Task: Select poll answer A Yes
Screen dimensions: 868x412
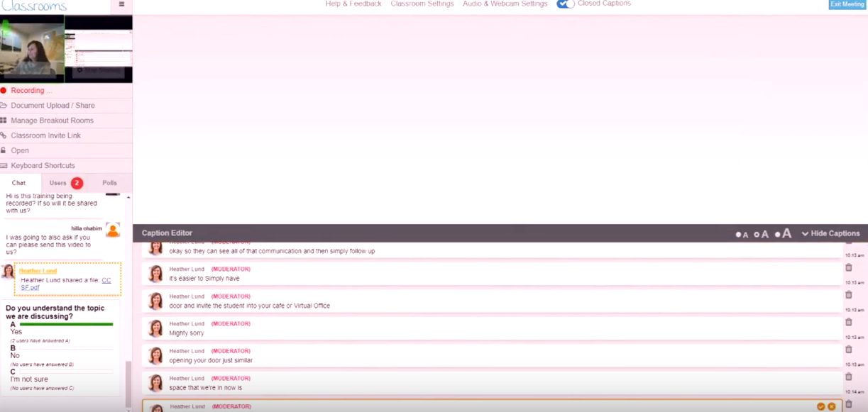Action: click(x=16, y=332)
